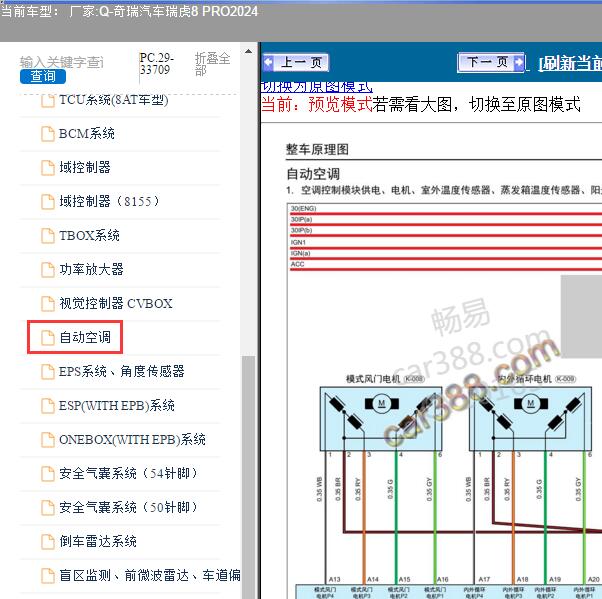Select 域控制器 entry without 8155

pos(85,168)
